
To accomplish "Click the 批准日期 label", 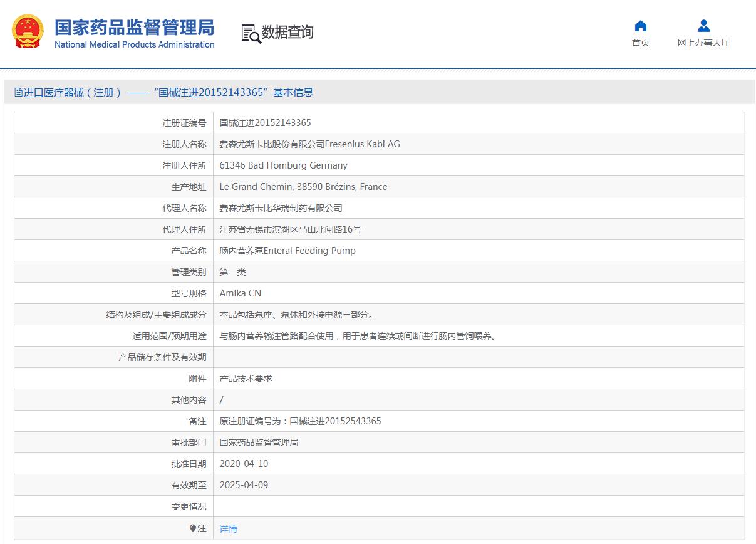I will [189, 464].
